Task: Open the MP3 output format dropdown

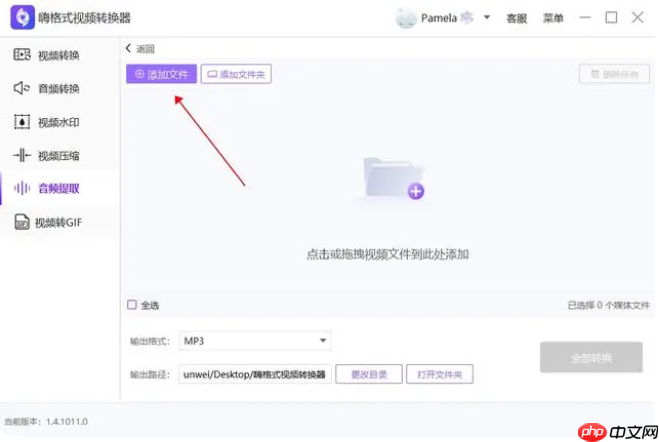Action: point(255,341)
